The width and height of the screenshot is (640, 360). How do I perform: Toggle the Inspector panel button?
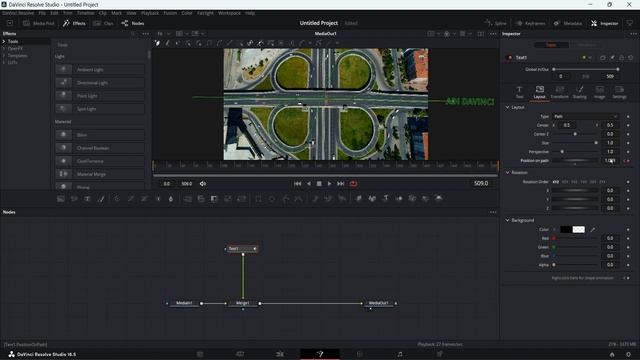tap(604, 23)
